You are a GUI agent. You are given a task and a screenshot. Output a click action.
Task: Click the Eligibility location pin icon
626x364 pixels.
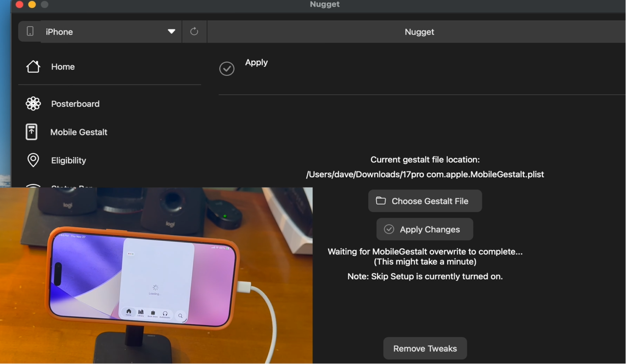(x=33, y=160)
